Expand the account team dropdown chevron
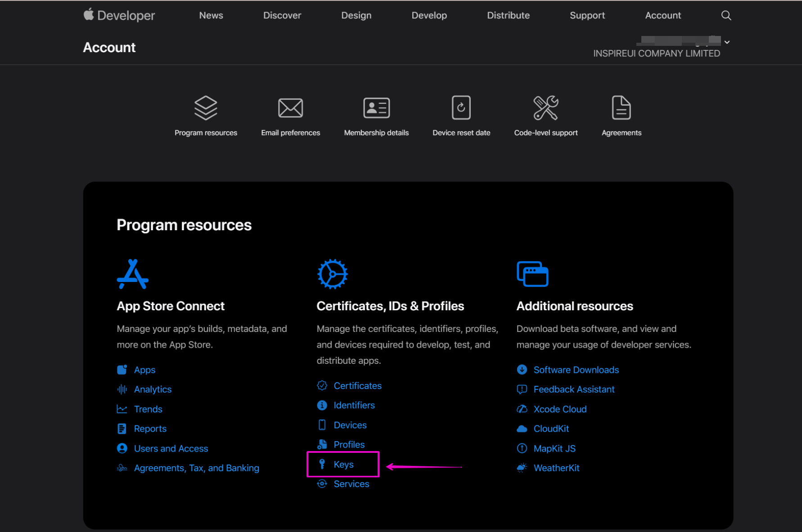The width and height of the screenshot is (802, 532). (x=727, y=42)
